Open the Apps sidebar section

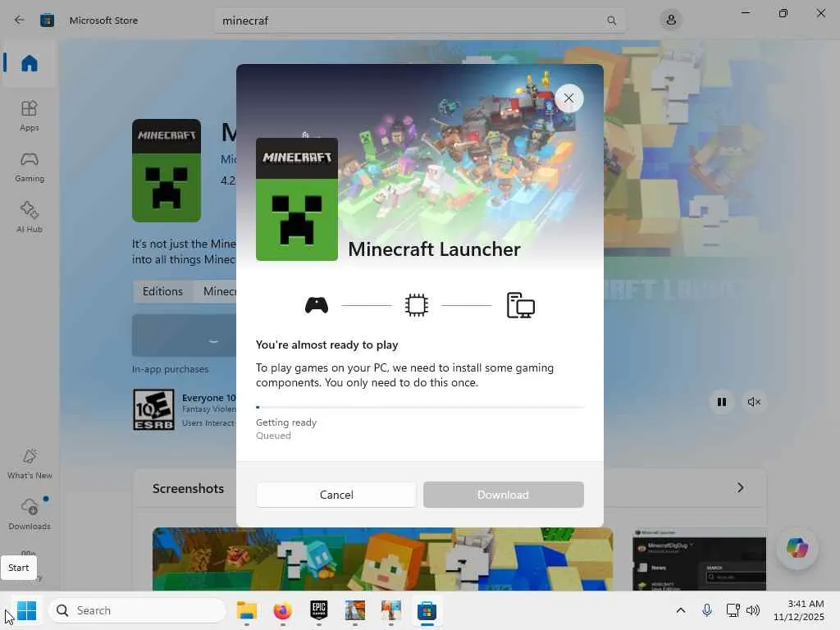click(29, 116)
